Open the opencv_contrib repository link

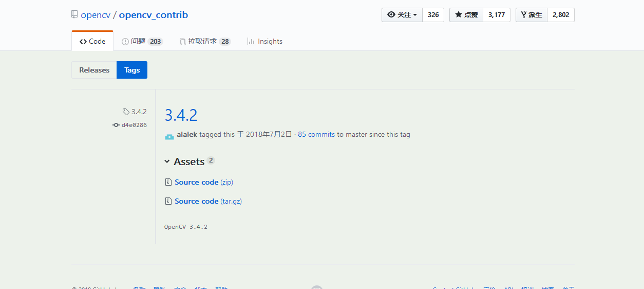pyautogui.click(x=154, y=15)
